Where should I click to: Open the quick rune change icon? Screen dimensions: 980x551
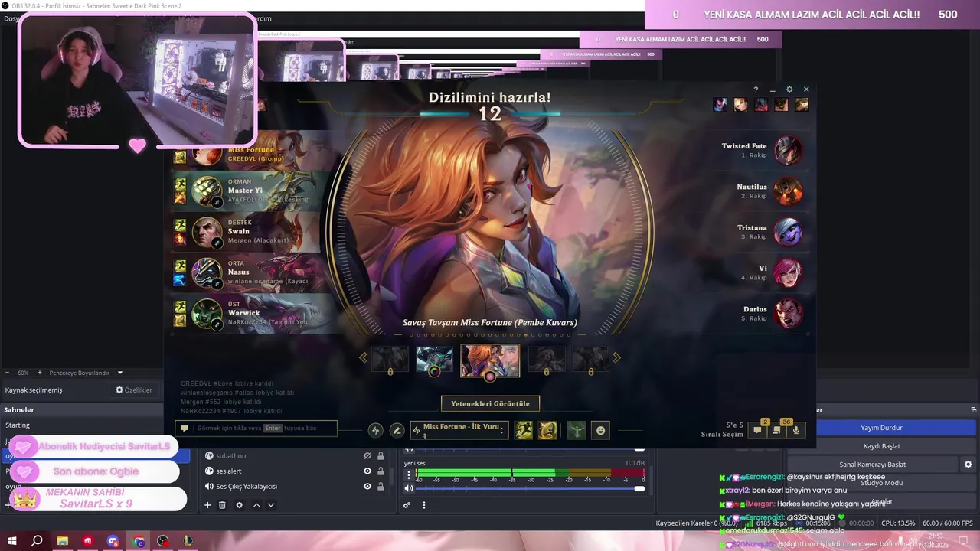click(375, 431)
